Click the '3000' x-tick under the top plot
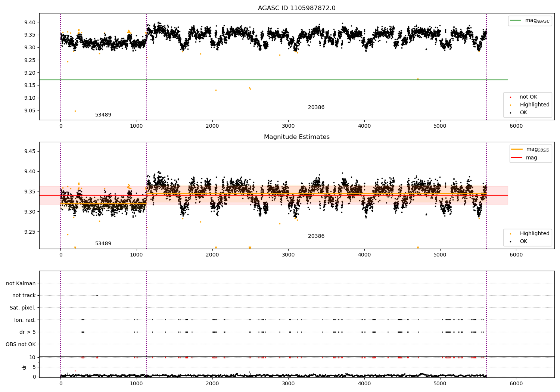 click(x=288, y=126)
